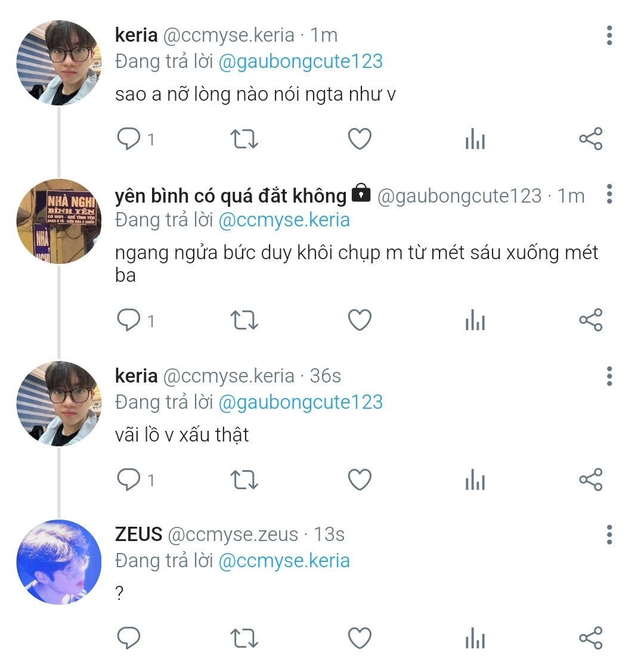Retweet keria's first reply
Image resolution: width=644 pixels, height=662 pixels.
coord(244,139)
